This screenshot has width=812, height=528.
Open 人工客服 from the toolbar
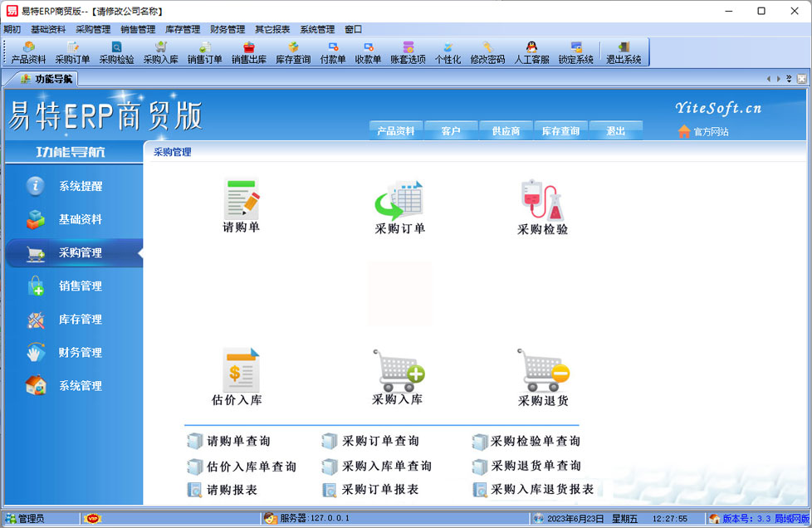[x=531, y=53]
